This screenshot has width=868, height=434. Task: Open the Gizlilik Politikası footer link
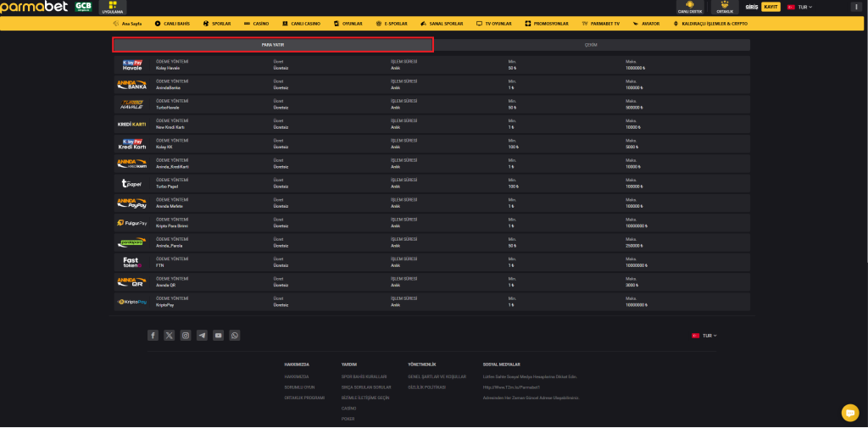tap(426, 387)
